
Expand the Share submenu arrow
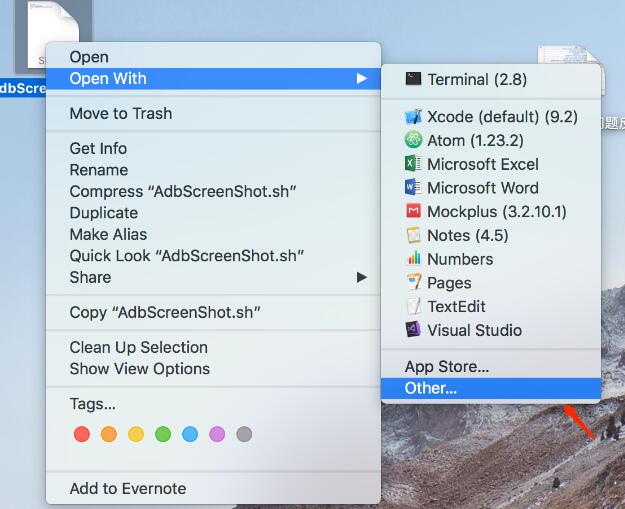click(x=362, y=277)
